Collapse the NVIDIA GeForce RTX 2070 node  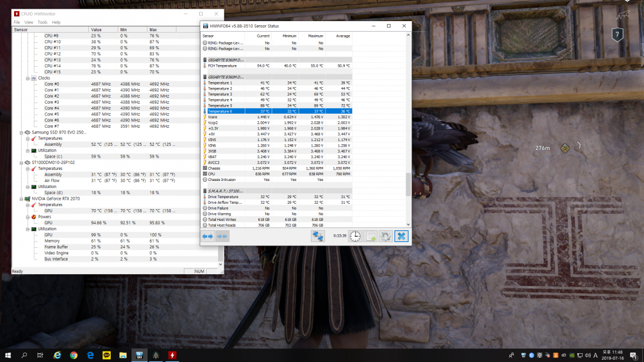pos(21,199)
